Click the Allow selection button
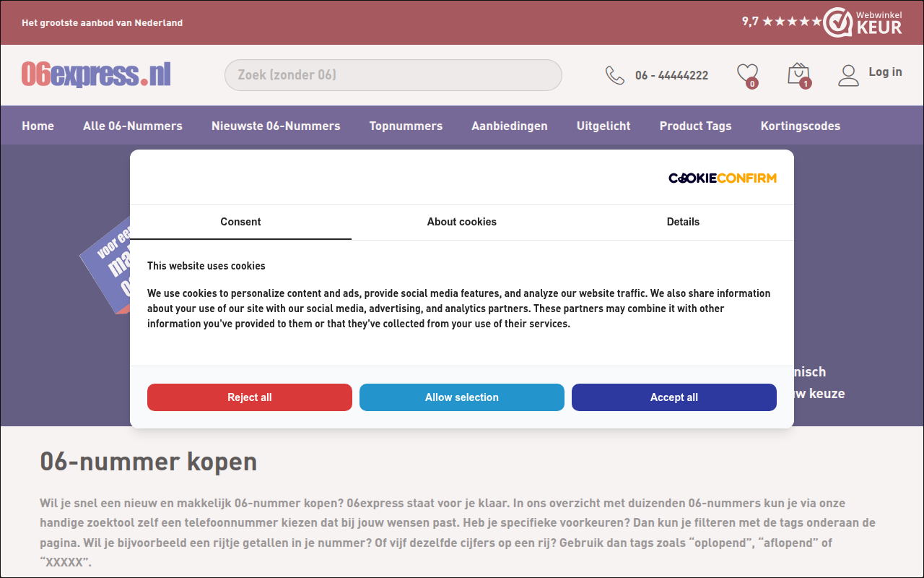The height and width of the screenshot is (578, 924). (x=462, y=397)
